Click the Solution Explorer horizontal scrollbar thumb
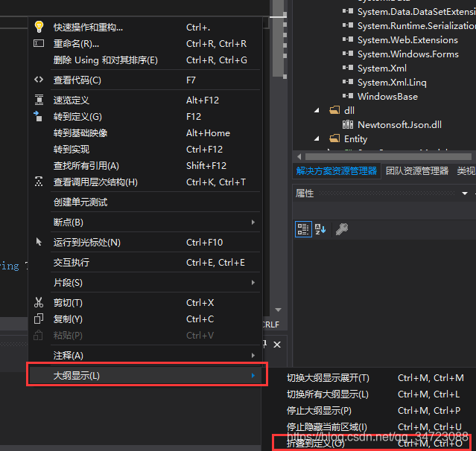This screenshot has height=451, width=476. pos(388,157)
